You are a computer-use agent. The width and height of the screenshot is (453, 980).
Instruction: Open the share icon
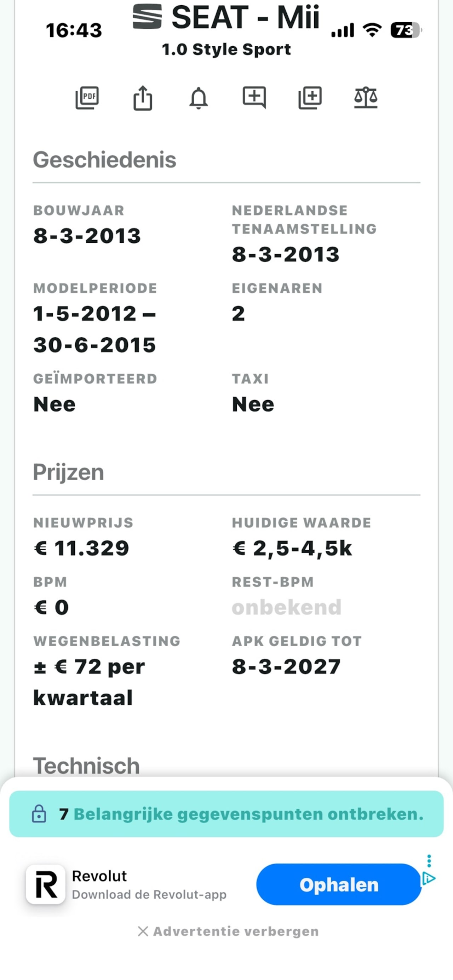(143, 98)
